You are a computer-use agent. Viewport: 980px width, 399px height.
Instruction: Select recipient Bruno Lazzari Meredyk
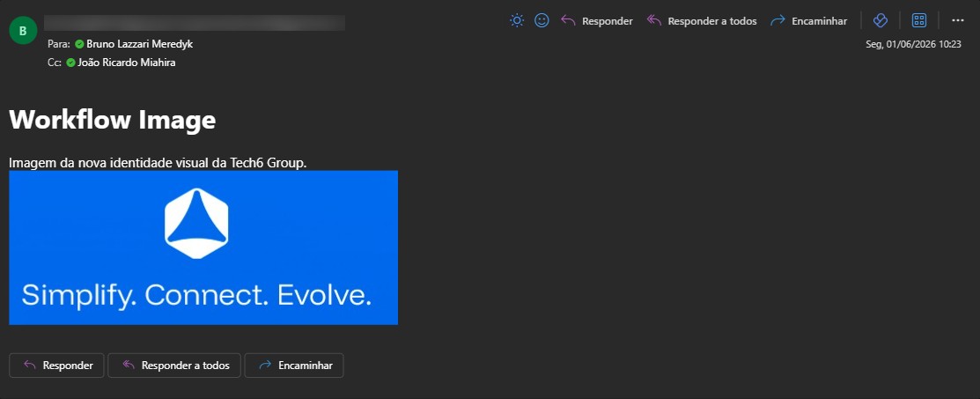139,44
